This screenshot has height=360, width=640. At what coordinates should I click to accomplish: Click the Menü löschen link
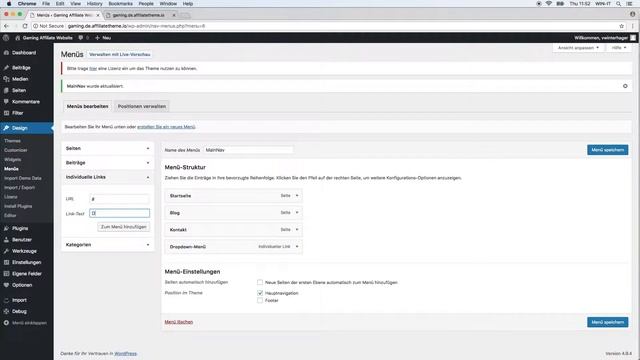click(x=178, y=322)
